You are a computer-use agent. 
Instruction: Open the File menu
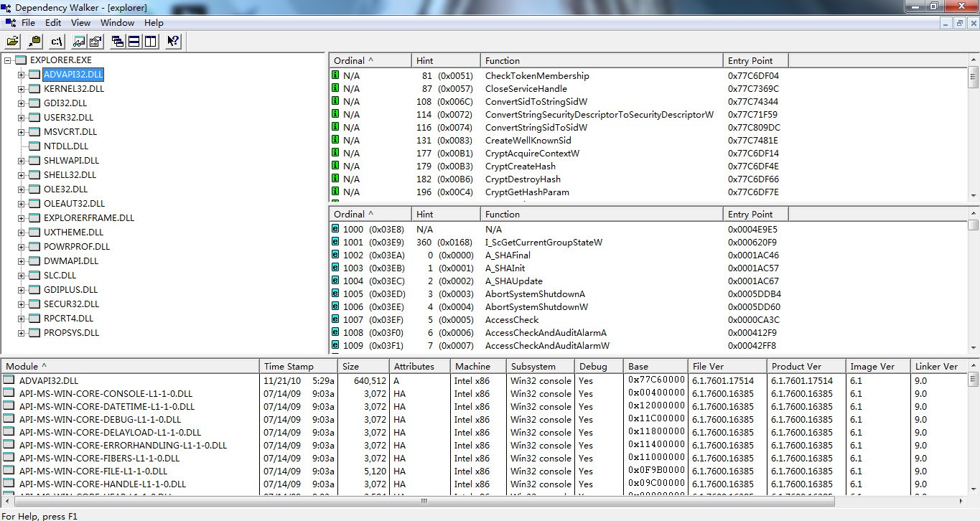point(29,23)
